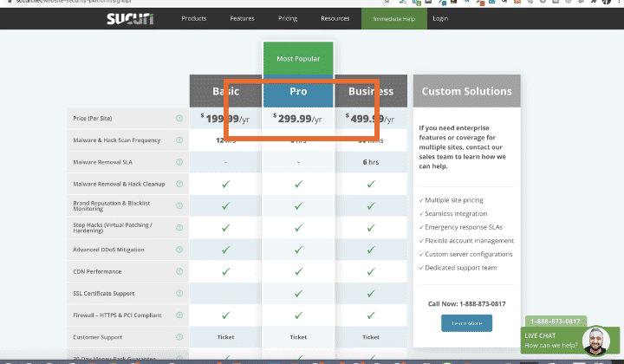Click the live chat agent avatar

(x=595, y=341)
